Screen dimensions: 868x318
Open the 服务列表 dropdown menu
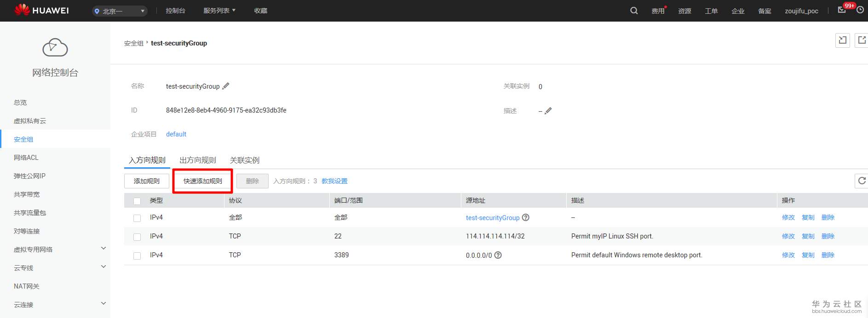(219, 11)
